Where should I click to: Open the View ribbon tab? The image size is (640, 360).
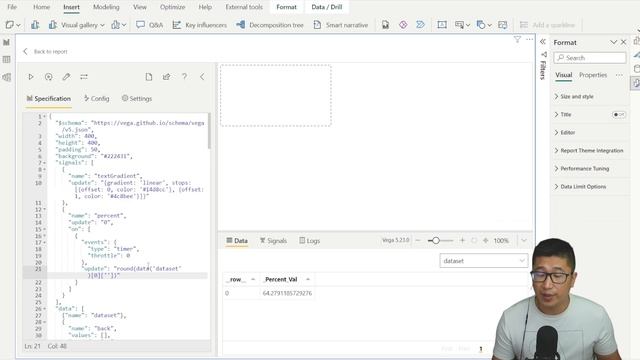pos(140,7)
